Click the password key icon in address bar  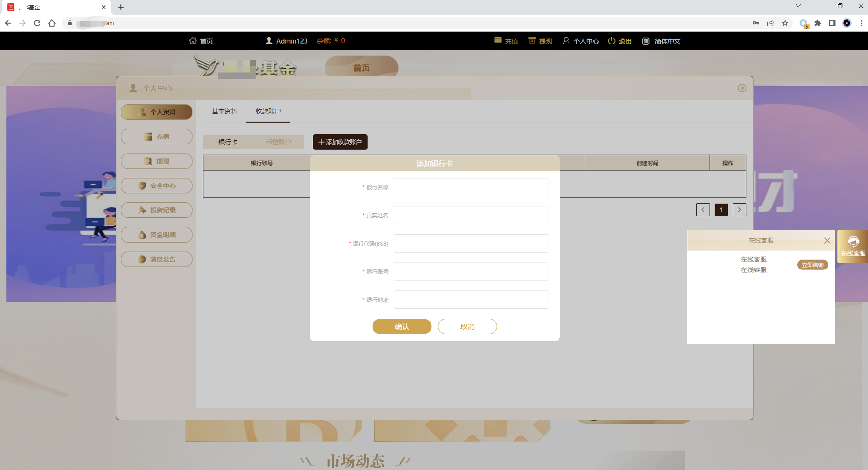point(756,23)
